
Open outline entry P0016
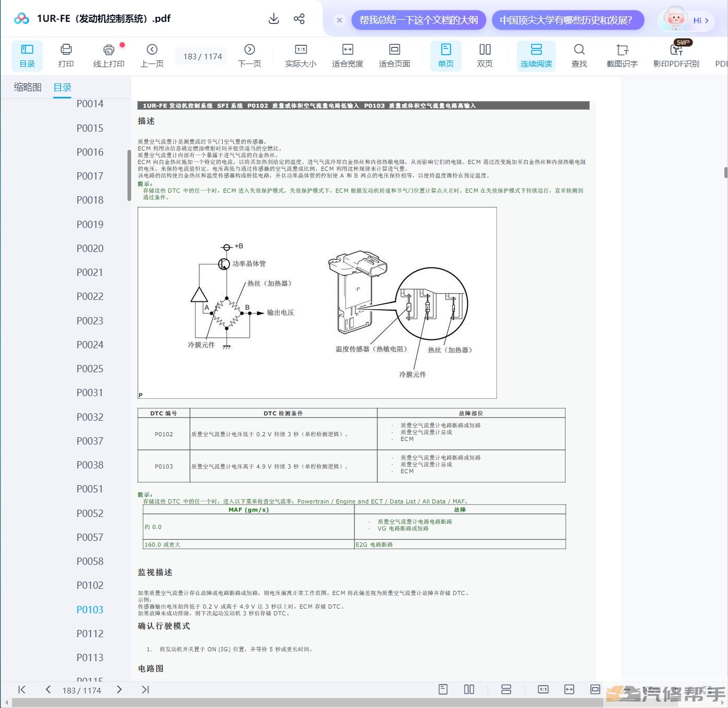click(x=90, y=152)
